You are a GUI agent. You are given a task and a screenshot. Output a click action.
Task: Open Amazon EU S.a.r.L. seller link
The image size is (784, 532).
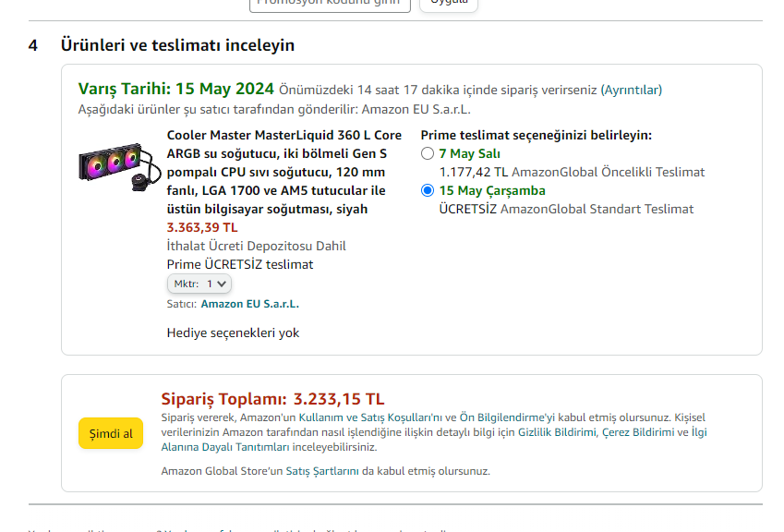[250, 304]
